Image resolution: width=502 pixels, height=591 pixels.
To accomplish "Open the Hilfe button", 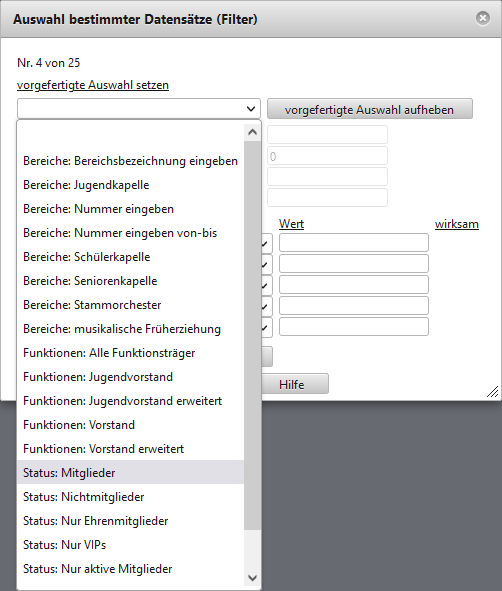I will coord(295,384).
